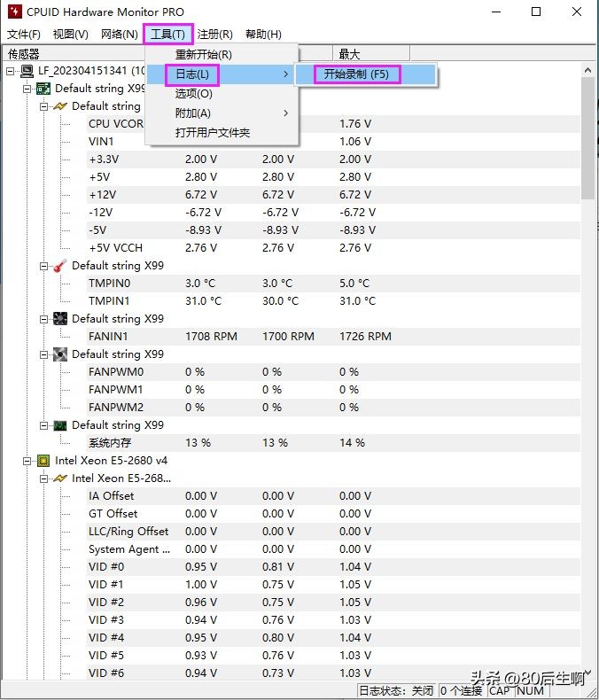Click the scrollbar down arrow at bottom
This screenshot has width=599, height=700.
coord(587,673)
